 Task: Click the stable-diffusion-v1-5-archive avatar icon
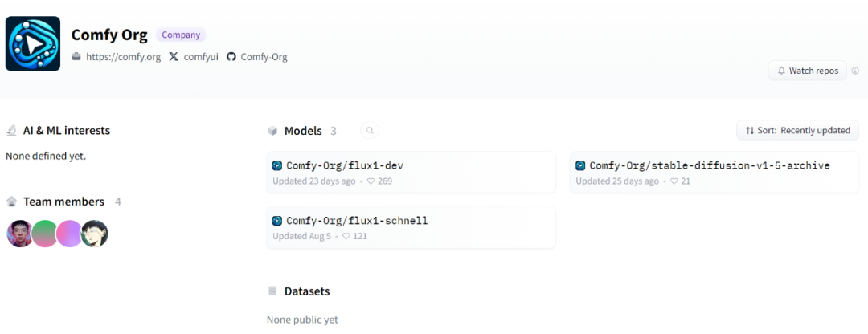[581, 165]
